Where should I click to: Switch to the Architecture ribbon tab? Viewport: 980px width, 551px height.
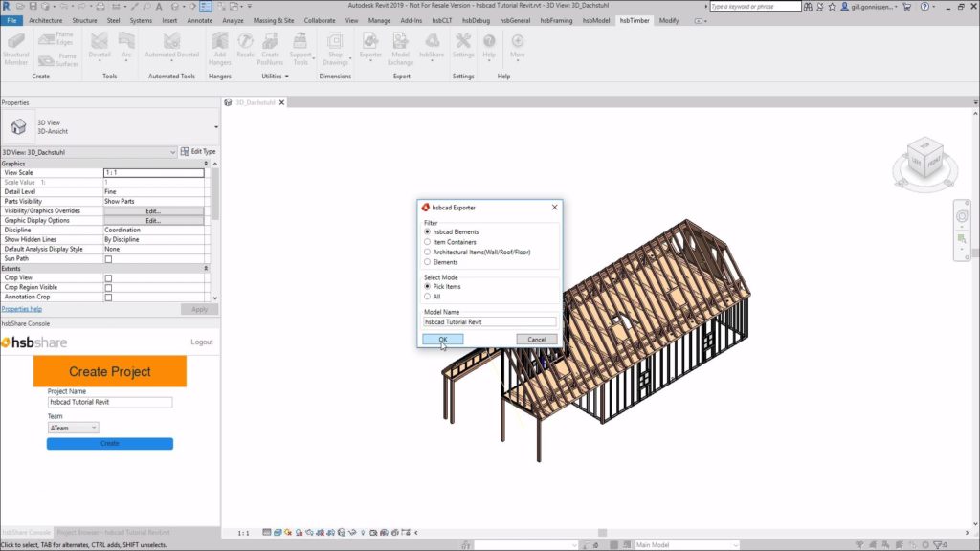tap(46, 21)
